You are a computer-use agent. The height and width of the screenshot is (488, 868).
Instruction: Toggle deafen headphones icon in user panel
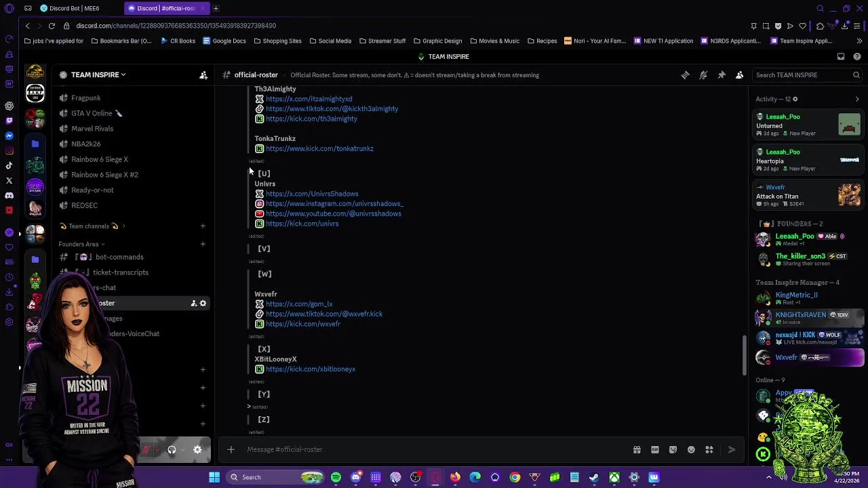click(x=172, y=449)
